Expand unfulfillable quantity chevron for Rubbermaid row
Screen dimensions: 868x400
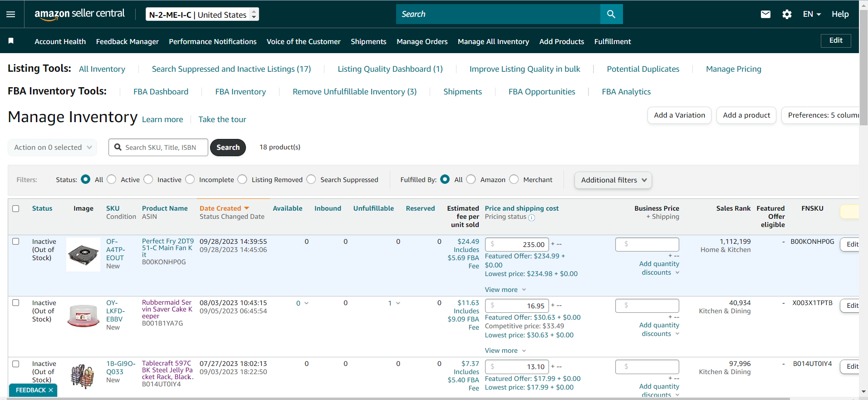[398, 303]
